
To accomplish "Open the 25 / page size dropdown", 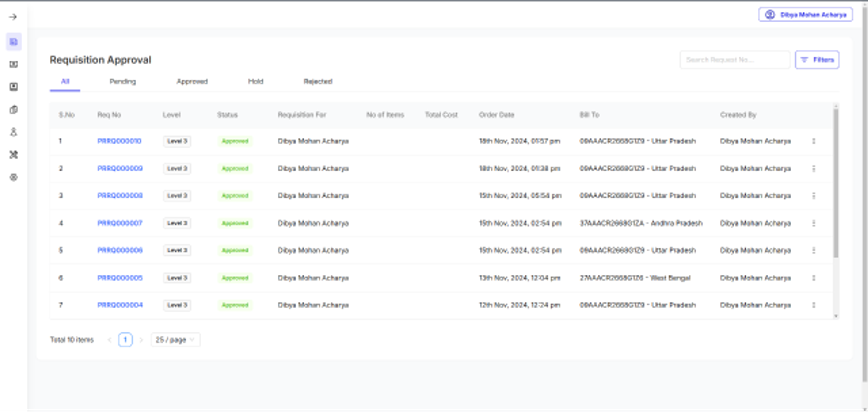I will 175,340.
